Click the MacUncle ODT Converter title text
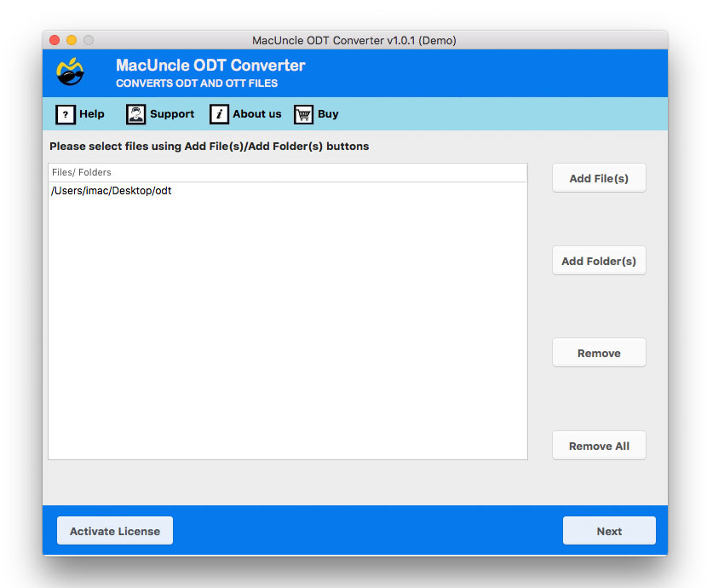This screenshot has width=707, height=588. click(210, 65)
